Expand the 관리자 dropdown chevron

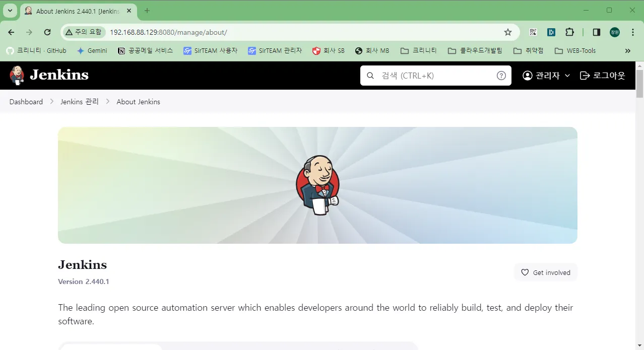(x=567, y=76)
